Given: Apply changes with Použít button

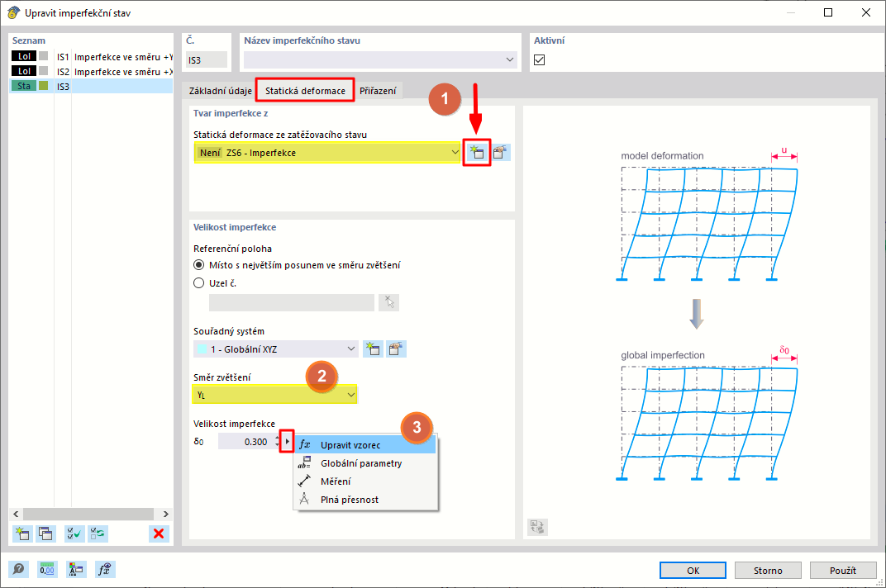Looking at the screenshot, I should click(x=843, y=571).
